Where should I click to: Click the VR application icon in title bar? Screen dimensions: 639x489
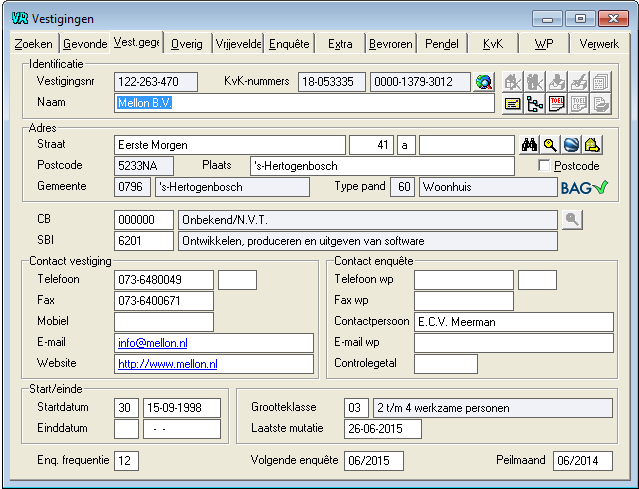click(20, 18)
